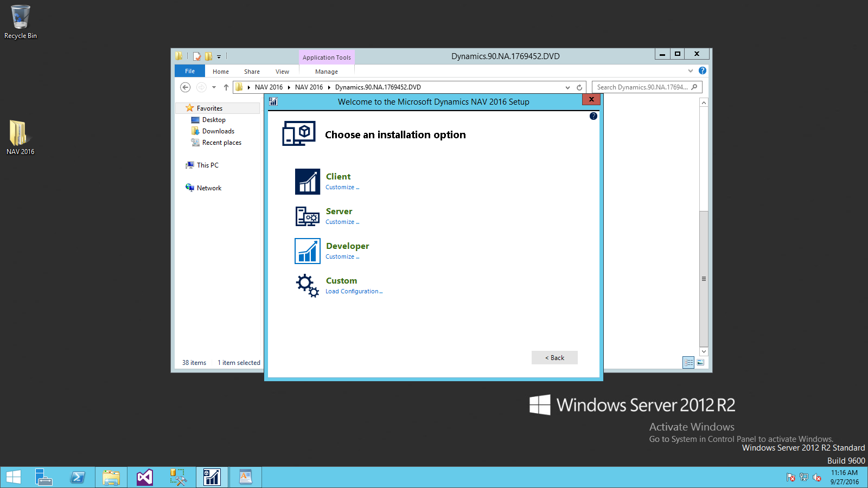
Task: Click the Back button in setup
Action: tap(554, 358)
